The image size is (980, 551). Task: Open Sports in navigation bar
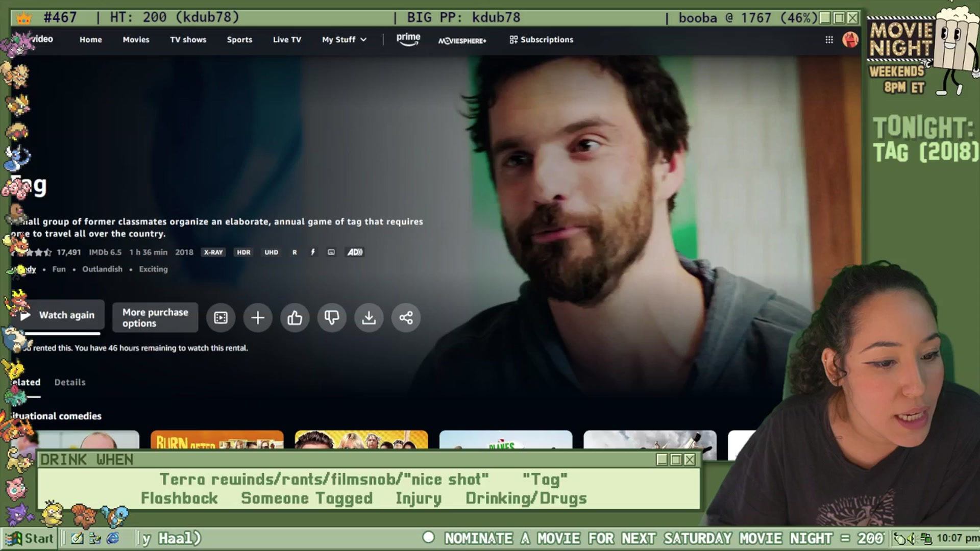239,40
